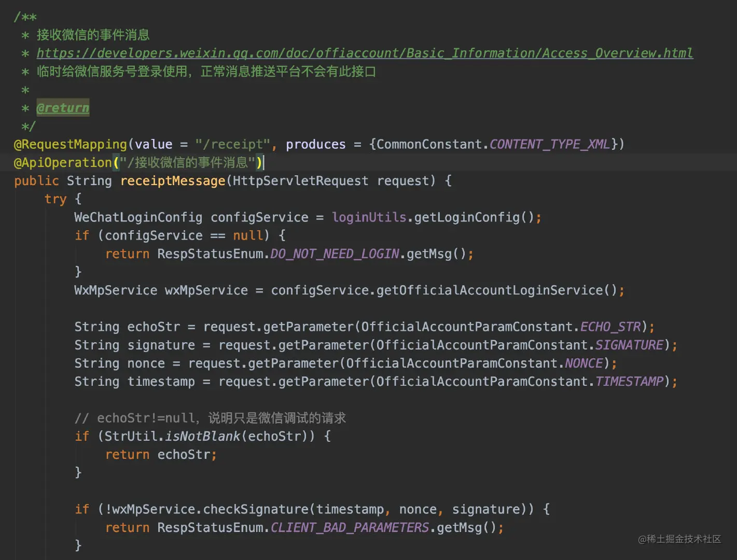
Task: Click the try keyword
Action: tap(55, 199)
